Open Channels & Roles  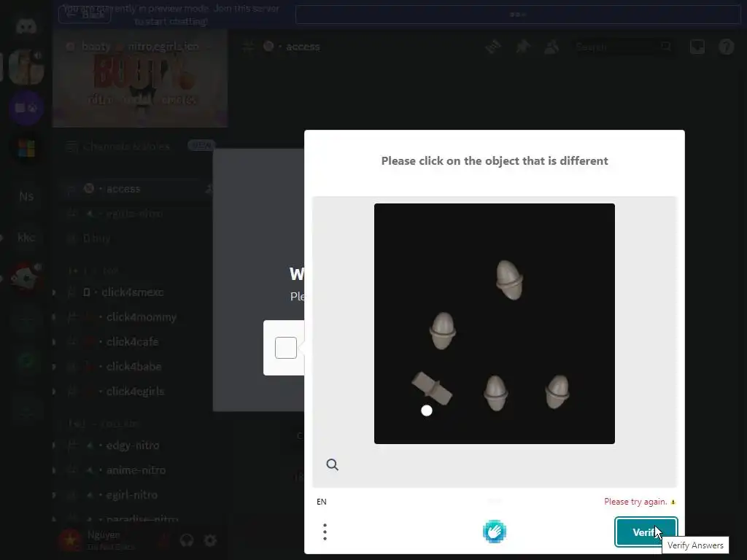(x=126, y=146)
